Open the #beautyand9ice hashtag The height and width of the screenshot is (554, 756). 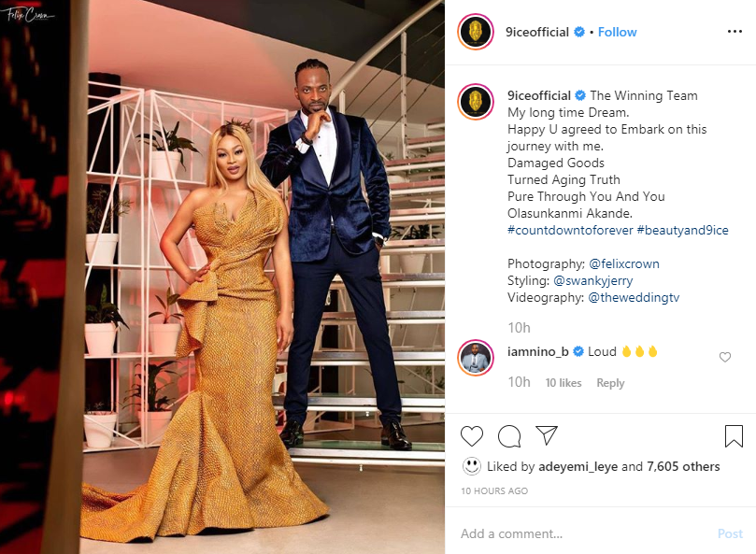[x=683, y=231]
